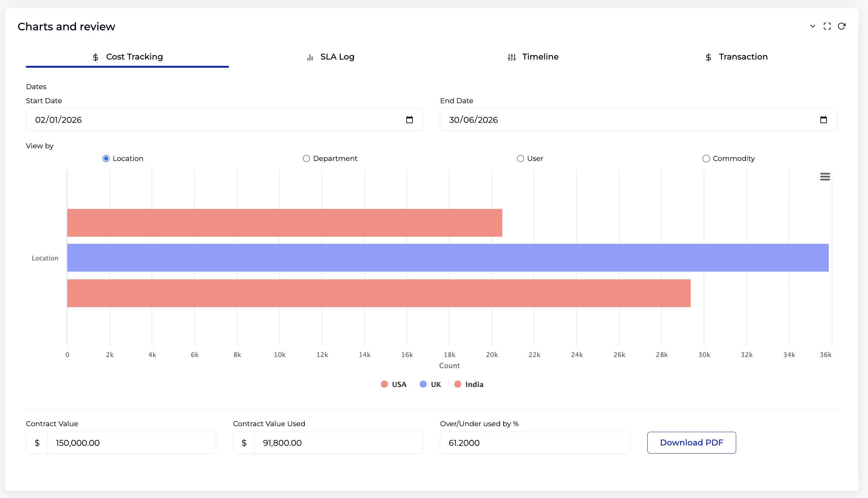The image size is (868, 498).
Task: Click the 10k axis tick label
Action: [280, 355]
